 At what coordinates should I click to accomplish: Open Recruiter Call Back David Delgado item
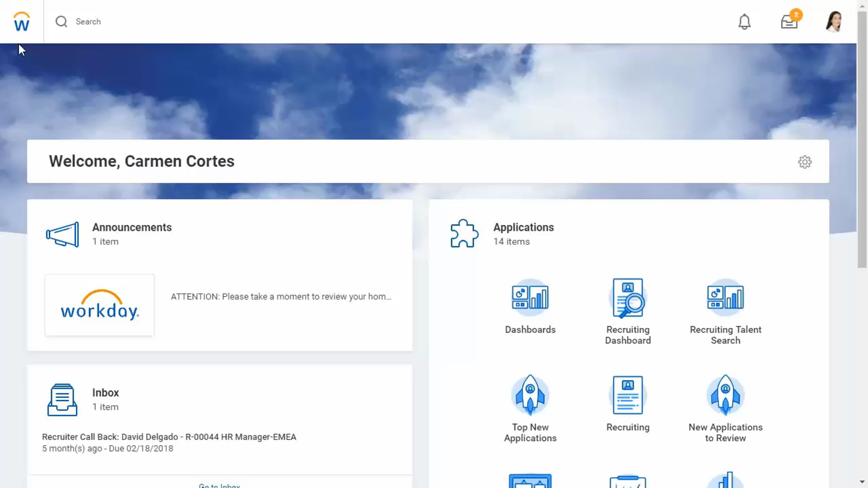coord(169,437)
